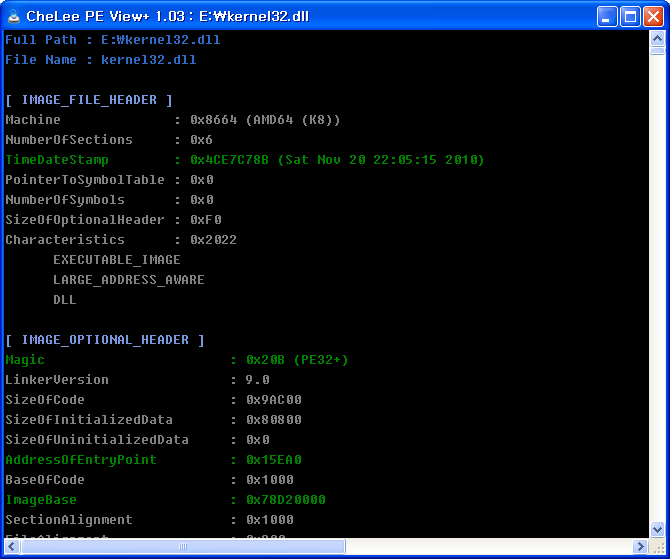This screenshot has height=559, width=670.
Task: Click the Machine value 0x8664 (AMD64 (K8))
Action: tap(265, 120)
